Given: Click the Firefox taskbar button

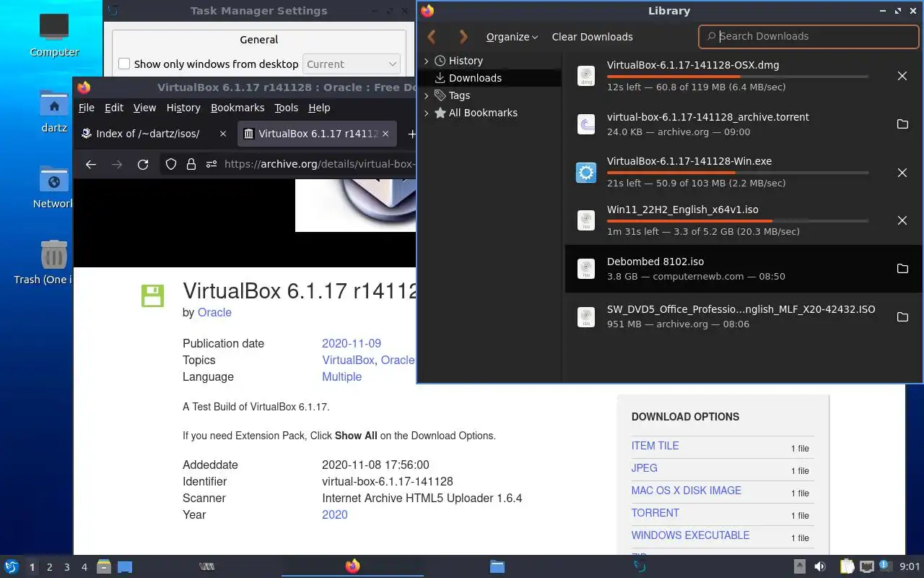Looking at the screenshot, I should [352, 566].
